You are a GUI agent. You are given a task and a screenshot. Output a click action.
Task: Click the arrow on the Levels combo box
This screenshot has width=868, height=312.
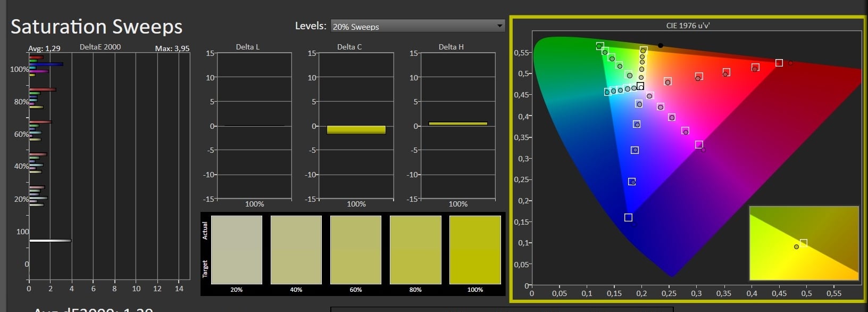pos(499,26)
